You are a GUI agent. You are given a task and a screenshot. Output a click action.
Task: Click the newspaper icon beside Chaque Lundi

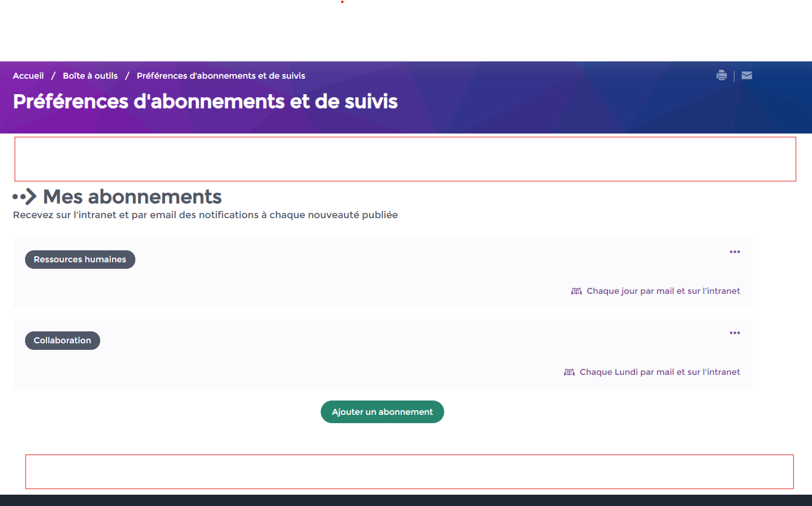coord(569,372)
